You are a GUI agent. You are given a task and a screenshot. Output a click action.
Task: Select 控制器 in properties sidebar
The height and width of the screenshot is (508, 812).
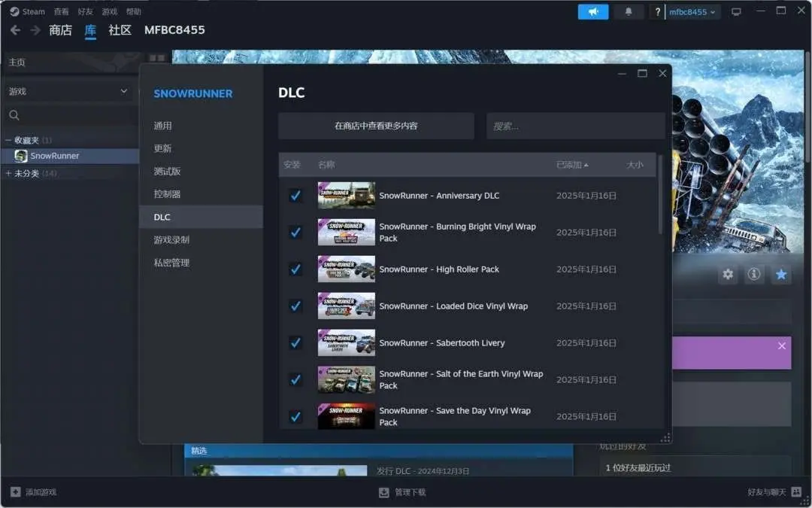(201, 194)
